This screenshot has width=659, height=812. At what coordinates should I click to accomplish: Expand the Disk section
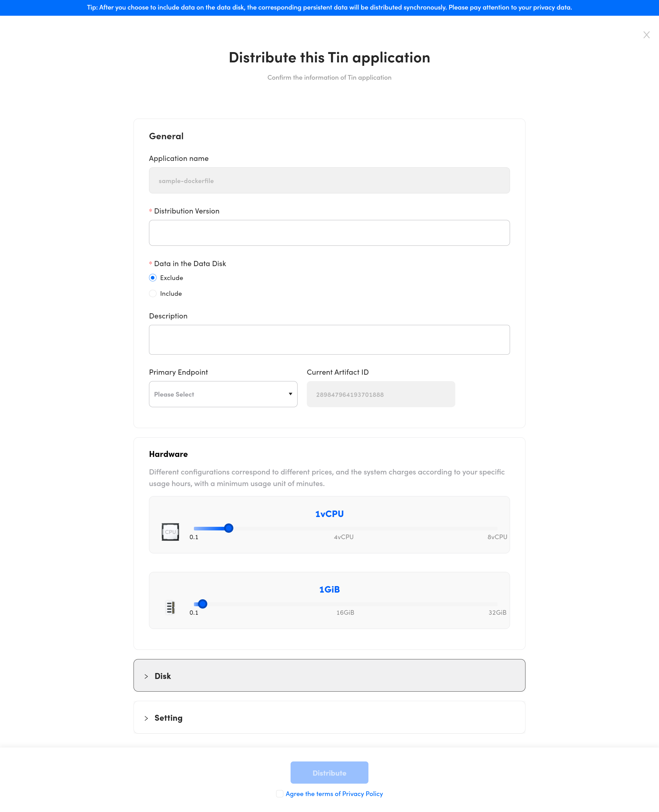(x=329, y=675)
